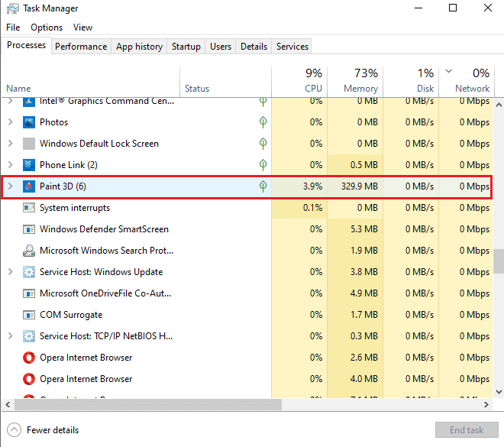Viewport: 504px width, 447px height.
Task: Expand the Phone Link process group
Action: pyautogui.click(x=10, y=165)
